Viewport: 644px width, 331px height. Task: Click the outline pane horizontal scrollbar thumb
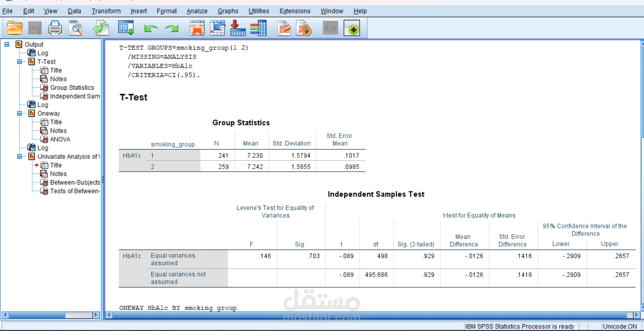(x=79, y=315)
